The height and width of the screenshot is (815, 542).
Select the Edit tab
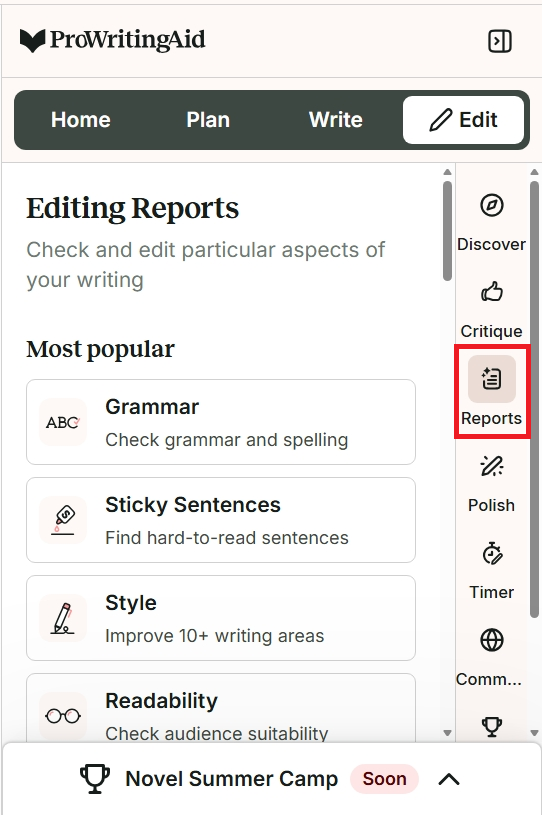click(x=464, y=120)
